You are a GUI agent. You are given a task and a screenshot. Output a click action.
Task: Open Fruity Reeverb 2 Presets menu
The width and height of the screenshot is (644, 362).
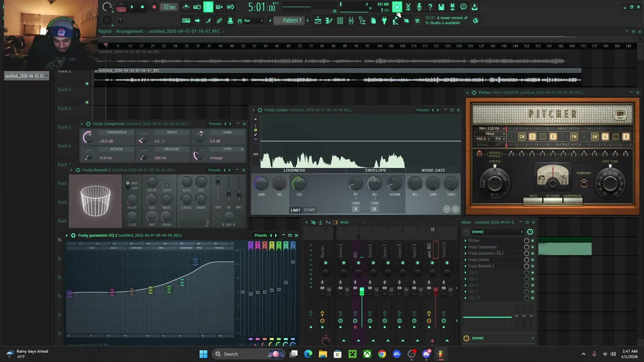[x=215, y=170]
